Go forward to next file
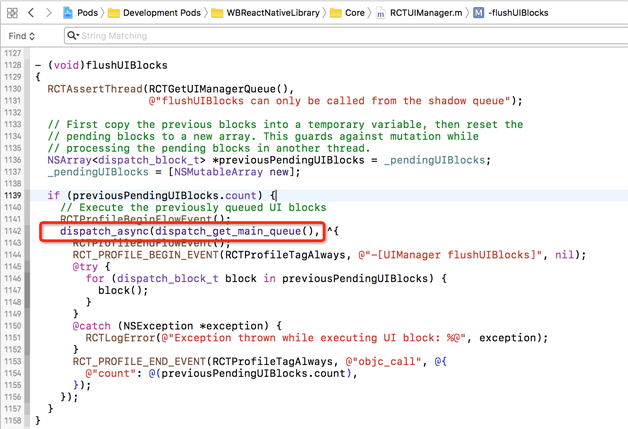Screen dimensions: 628x429 (49, 13)
